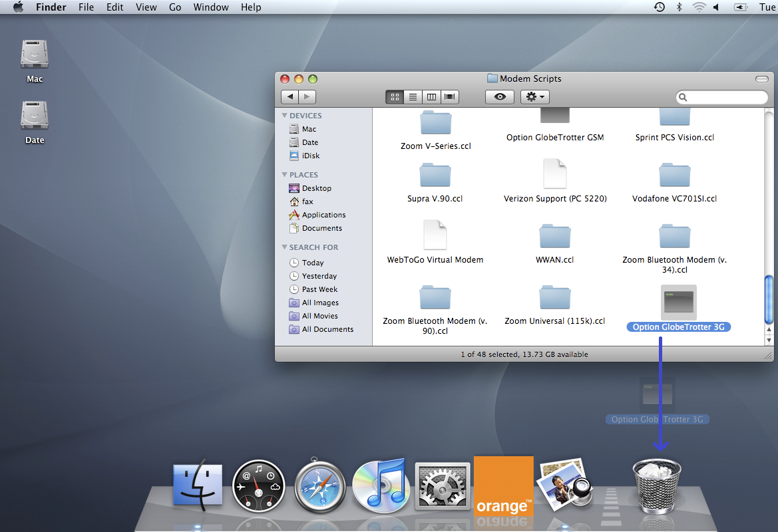Viewport: 778px width, 532px height.
Task: Open the Action gear dropdown menu
Action: pos(535,97)
